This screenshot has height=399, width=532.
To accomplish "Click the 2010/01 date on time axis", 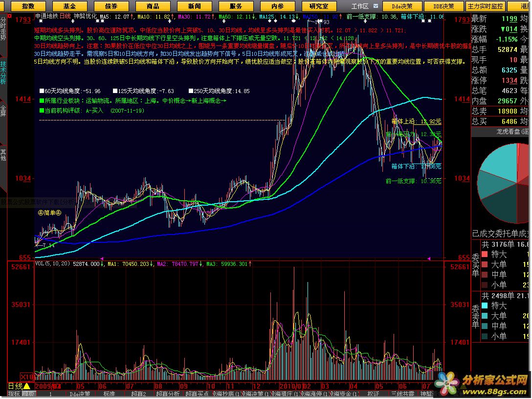I will 290,386.
